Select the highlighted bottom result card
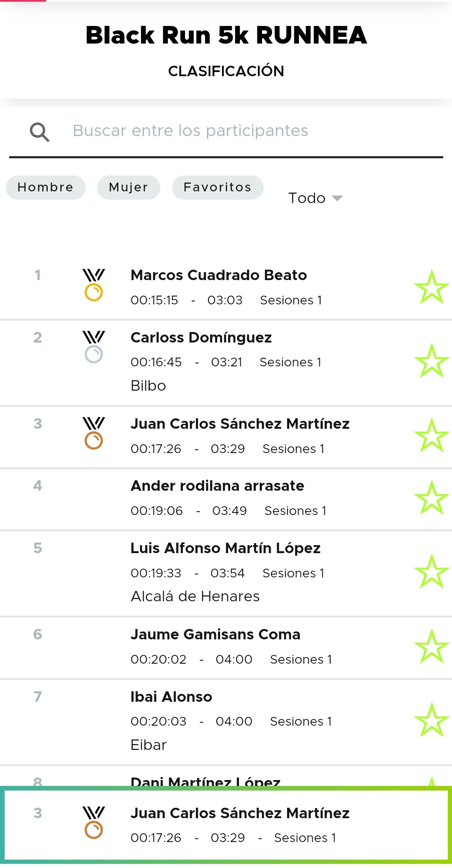Screen dimensions: 452x868 226,825
